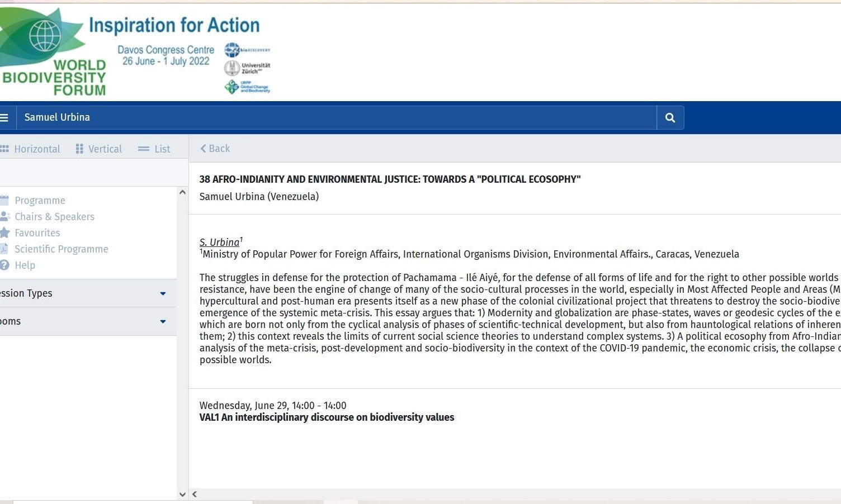Viewport: 841px width, 504px height.
Task: Click the World Biodiversity Forum logo
Action: tap(53, 51)
